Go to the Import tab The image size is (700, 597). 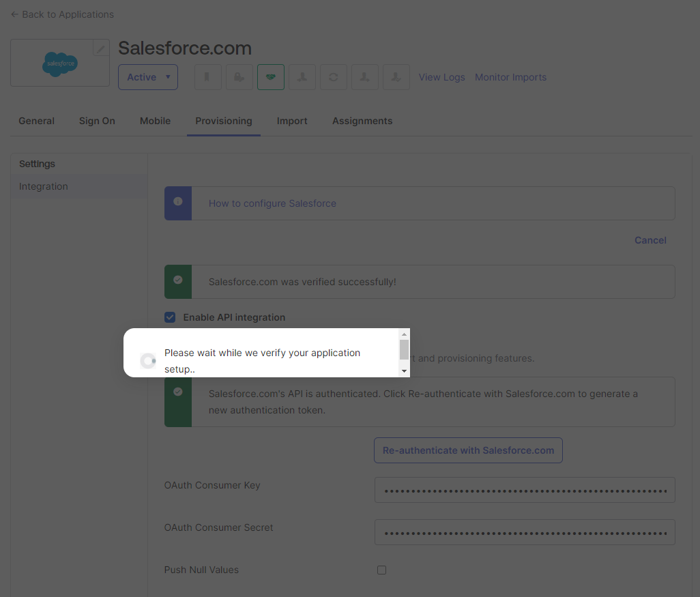click(x=292, y=121)
